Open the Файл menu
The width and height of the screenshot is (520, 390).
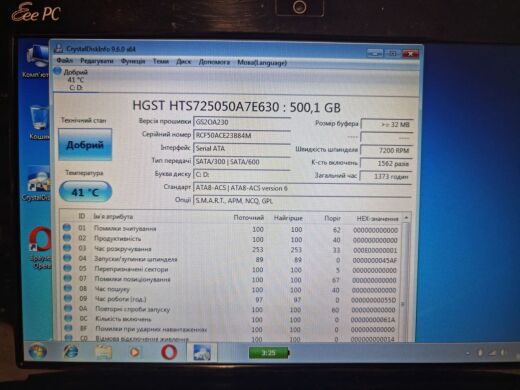[64, 61]
